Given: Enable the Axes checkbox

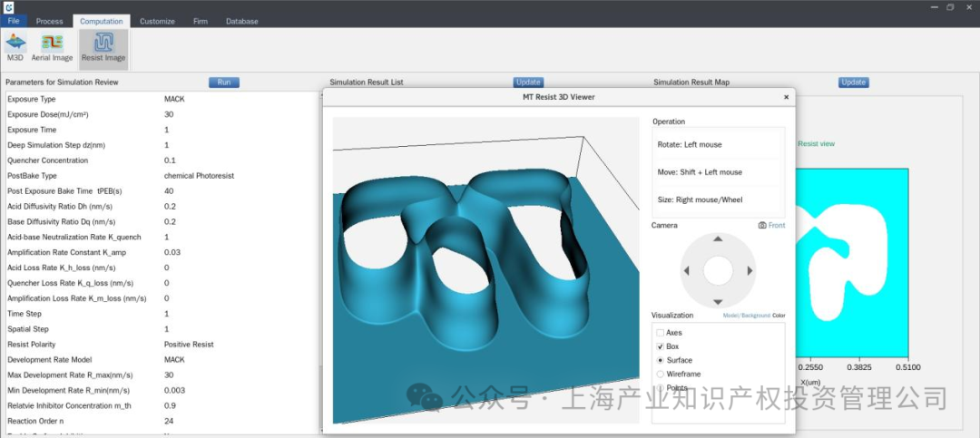Looking at the screenshot, I should pos(660,333).
